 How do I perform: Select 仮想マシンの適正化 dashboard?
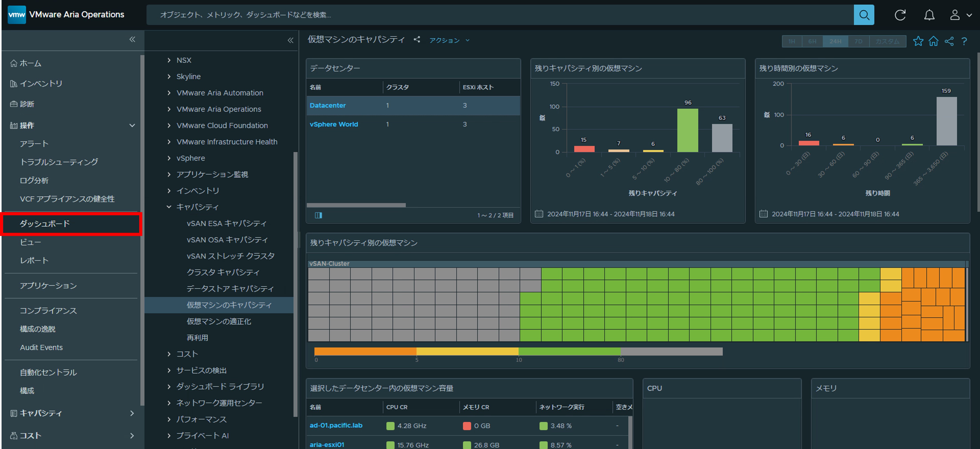click(219, 321)
